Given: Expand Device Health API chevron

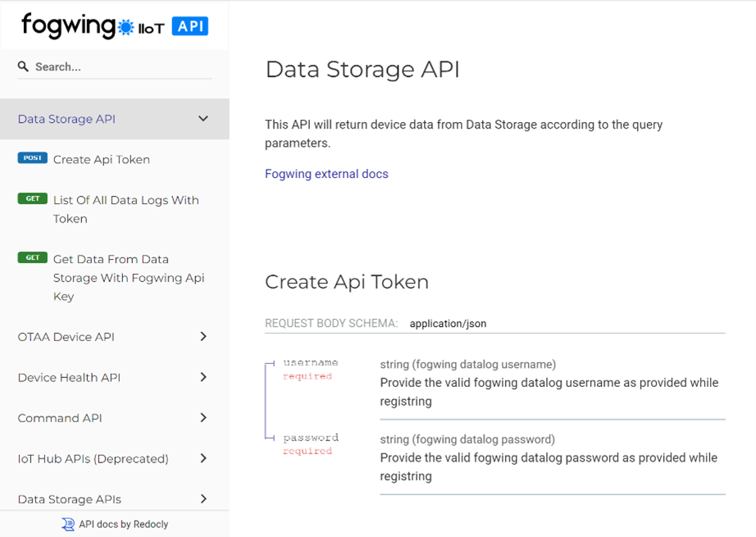Looking at the screenshot, I should click(x=203, y=377).
